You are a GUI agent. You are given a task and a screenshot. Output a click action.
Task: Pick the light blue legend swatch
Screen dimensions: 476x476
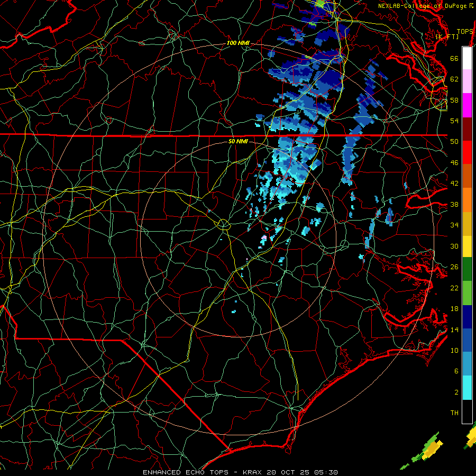(x=467, y=364)
